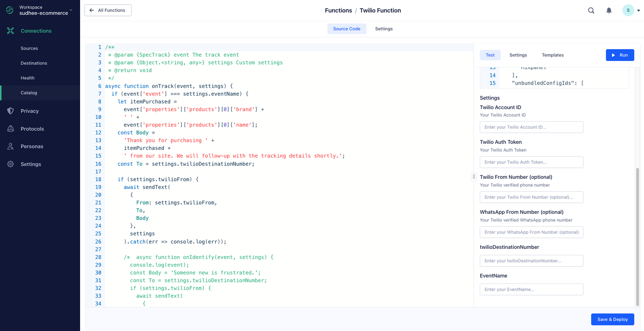Expand the workspace switcher dropdown arrow
The height and width of the screenshot is (331, 644).
coord(71,10)
